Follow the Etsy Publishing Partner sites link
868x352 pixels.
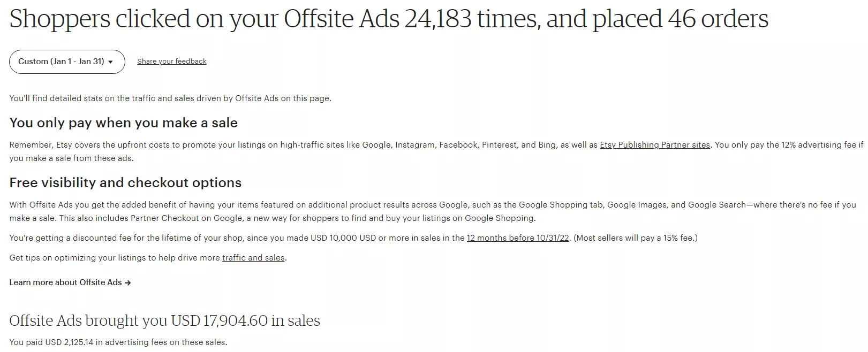click(x=655, y=145)
